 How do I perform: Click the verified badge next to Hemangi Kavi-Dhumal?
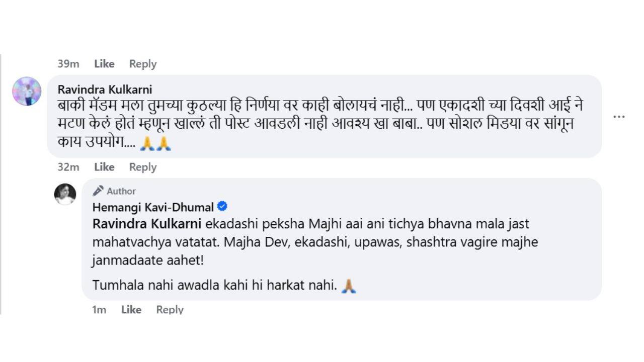[222, 205]
